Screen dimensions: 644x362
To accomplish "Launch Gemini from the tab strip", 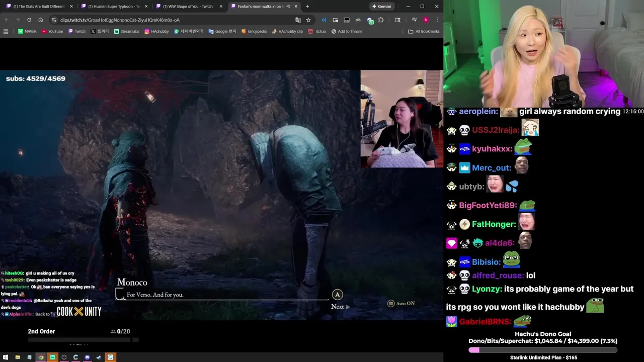I will point(381,6).
